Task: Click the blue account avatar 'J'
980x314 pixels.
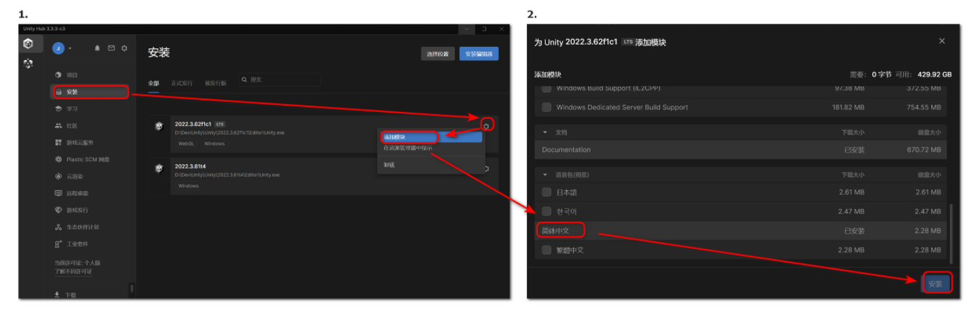Action: click(x=59, y=48)
